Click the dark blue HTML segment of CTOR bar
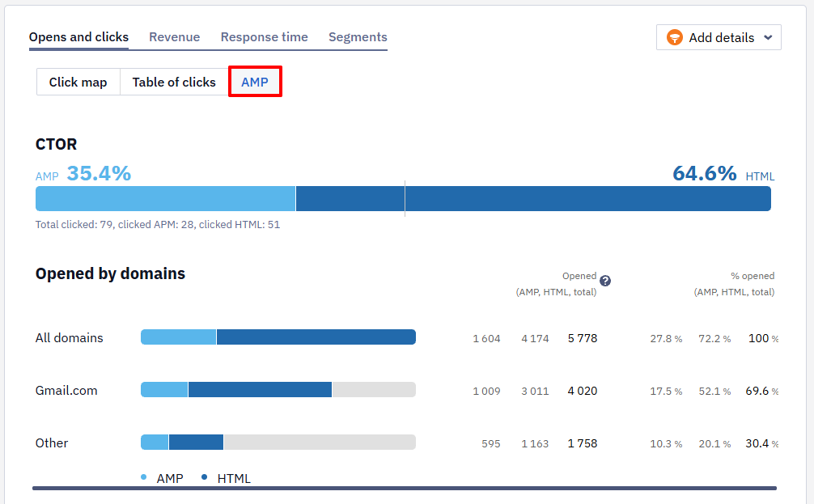814x504 pixels. pyautogui.click(x=533, y=198)
